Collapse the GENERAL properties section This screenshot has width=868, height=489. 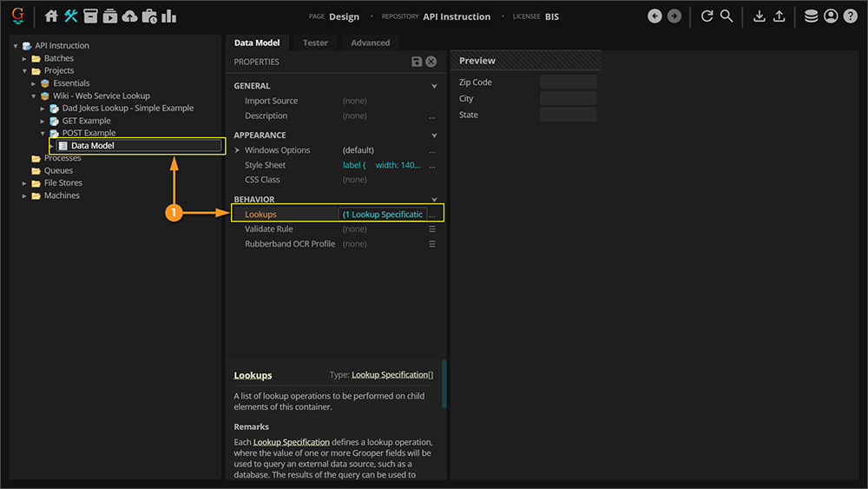pyautogui.click(x=434, y=86)
